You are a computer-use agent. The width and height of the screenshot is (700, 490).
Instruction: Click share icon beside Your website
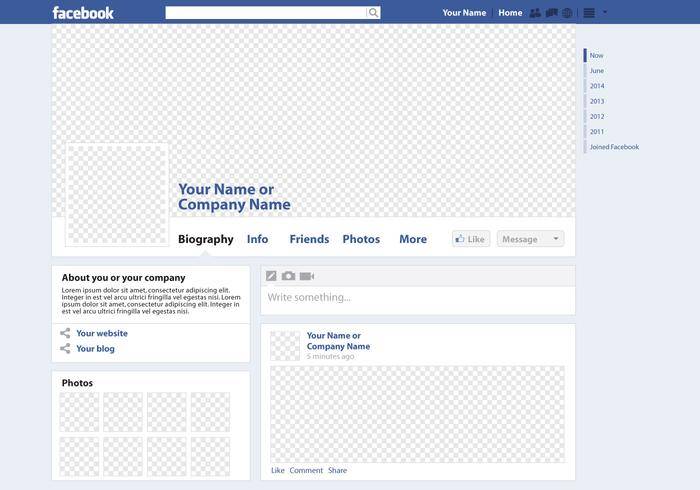point(65,333)
